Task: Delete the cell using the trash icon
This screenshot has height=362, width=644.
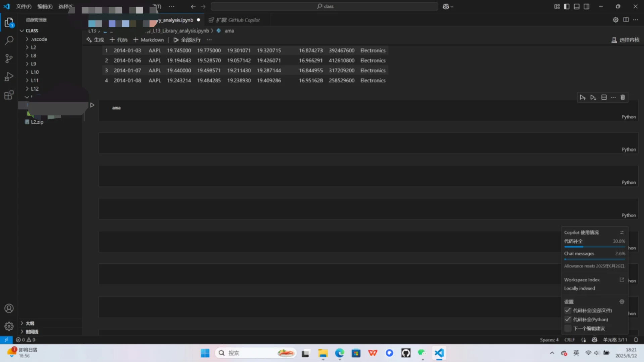Action: tap(623, 97)
